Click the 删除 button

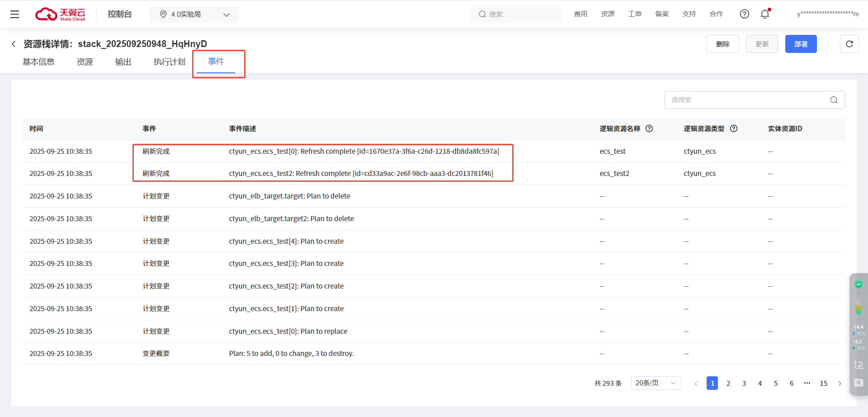(722, 44)
